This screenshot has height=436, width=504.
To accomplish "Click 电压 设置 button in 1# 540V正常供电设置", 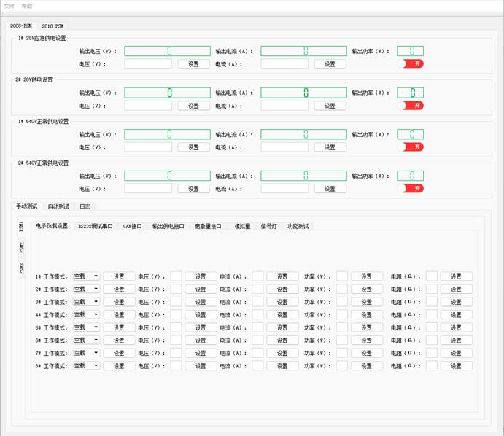I will pyautogui.click(x=193, y=147).
